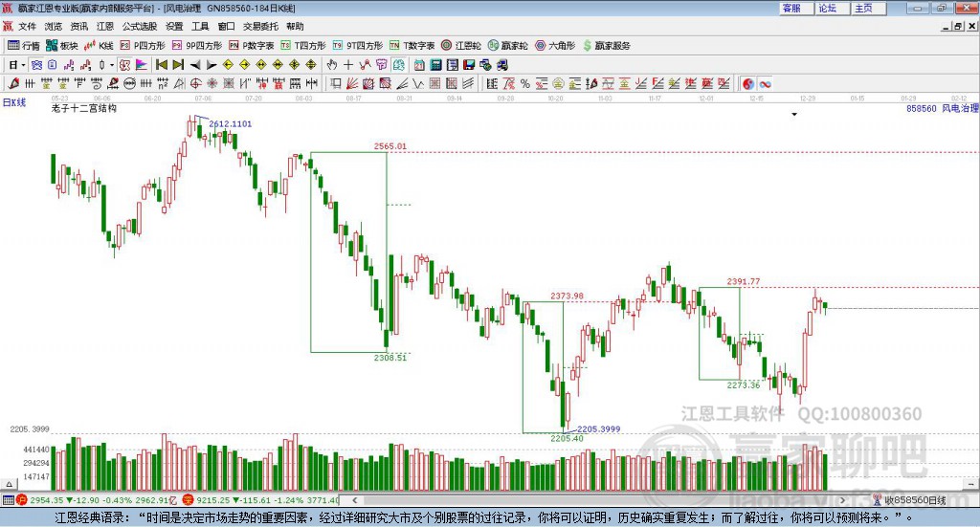Select the zigzag wave line tool

418,83
